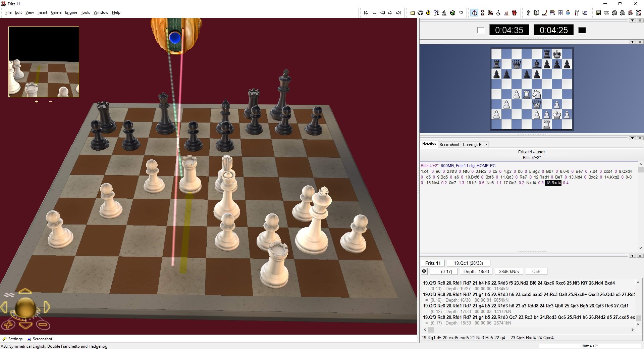Jump to start of game arrow
The image size is (644, 349).
[x=366, y=13]
